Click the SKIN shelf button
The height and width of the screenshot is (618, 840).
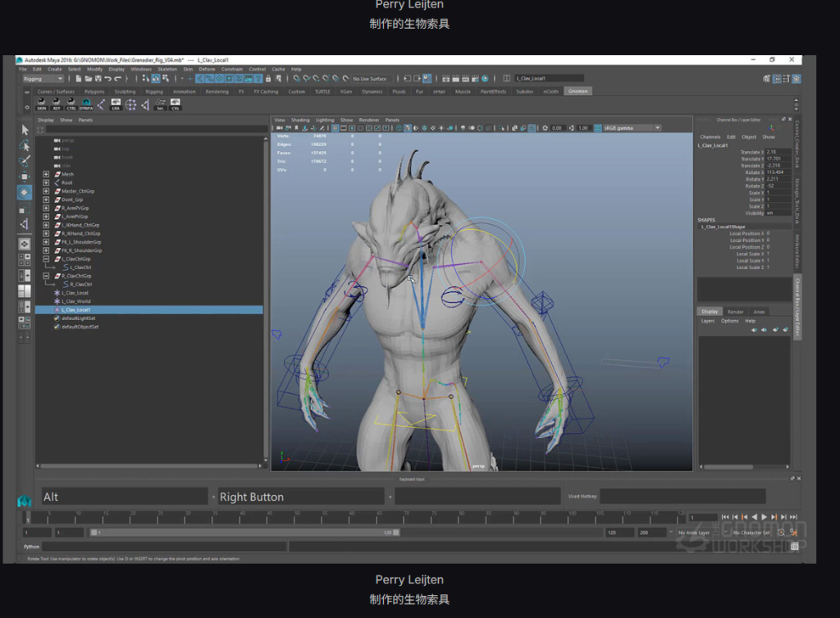(41, 104)
